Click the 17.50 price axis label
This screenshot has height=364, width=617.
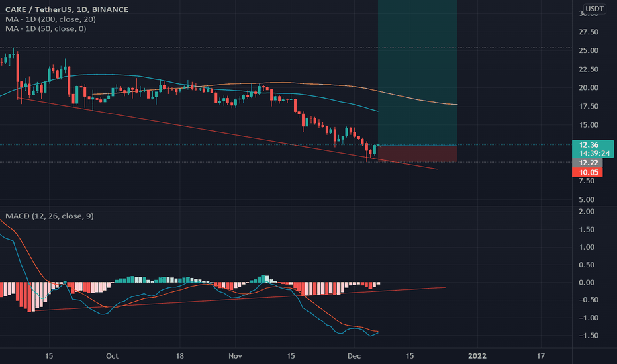pyautogui.click(x=589, y=107)
